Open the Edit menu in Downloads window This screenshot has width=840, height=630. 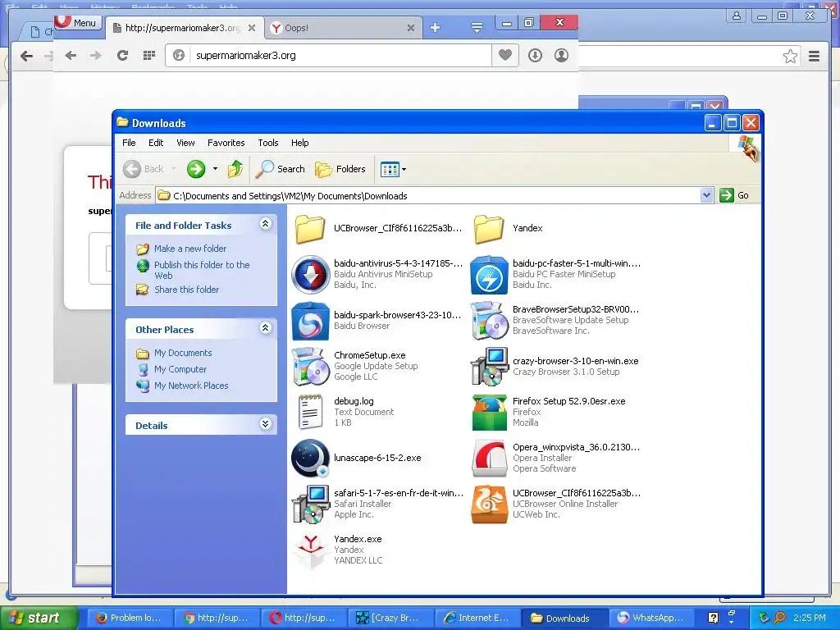coord(156,143)
